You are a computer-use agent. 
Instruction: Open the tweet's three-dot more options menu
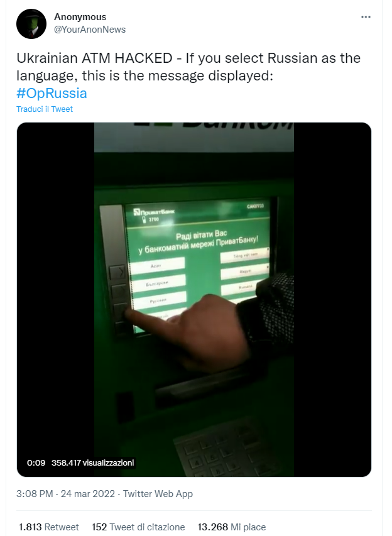tap(366, 17)
